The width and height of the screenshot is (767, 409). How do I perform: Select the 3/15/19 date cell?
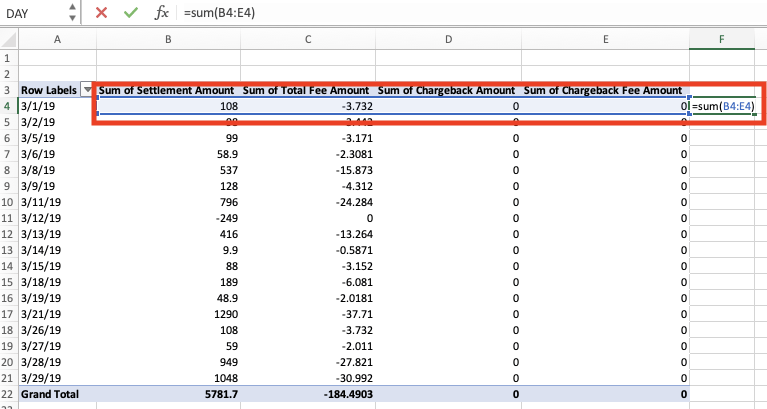[57, 266]
